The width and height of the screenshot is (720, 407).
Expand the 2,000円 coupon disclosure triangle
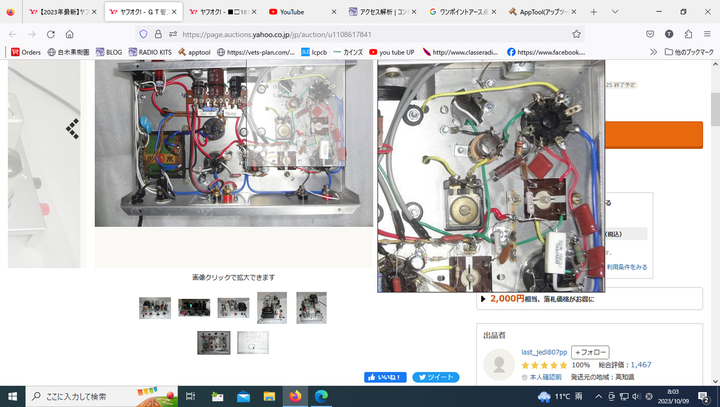(485, 298)
